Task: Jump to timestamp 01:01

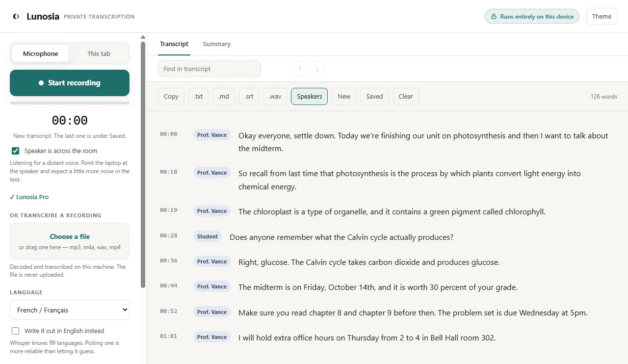Action: click(168, 336)
